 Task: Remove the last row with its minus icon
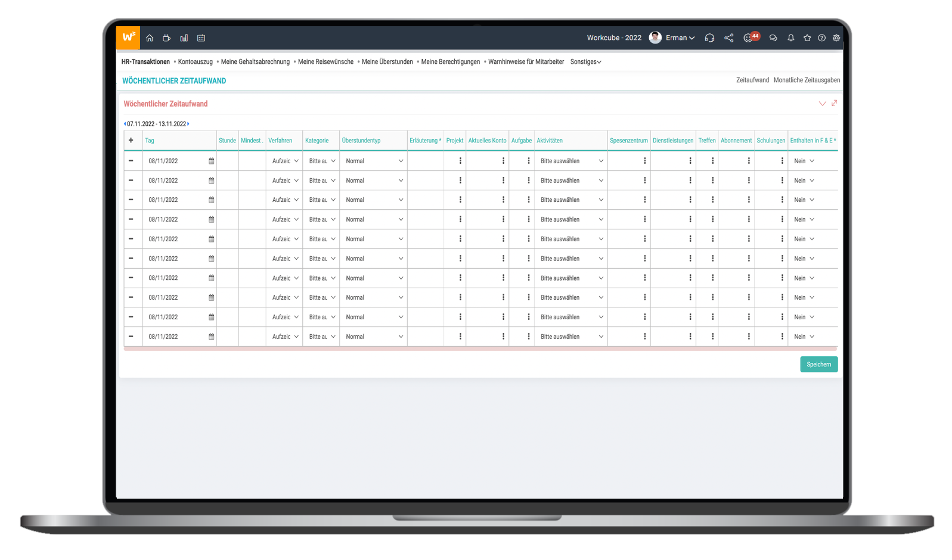[131, 337]
